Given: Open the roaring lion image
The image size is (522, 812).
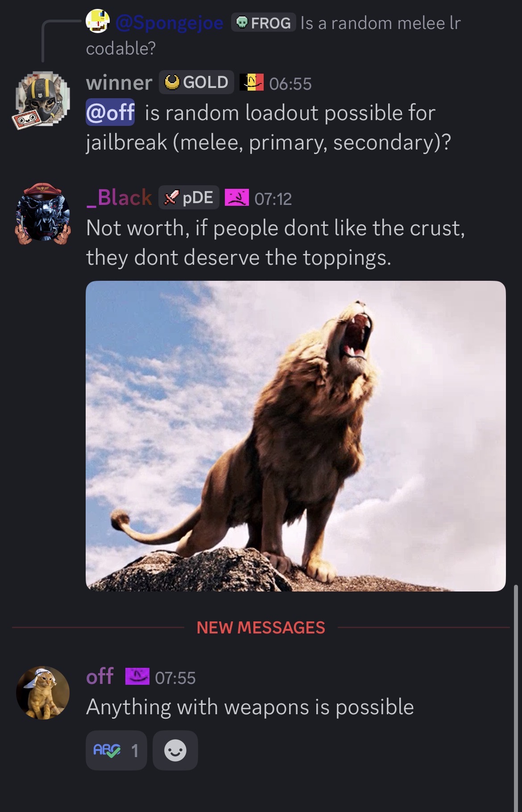Looking at the screenshot, I should [x=295, y=436].
